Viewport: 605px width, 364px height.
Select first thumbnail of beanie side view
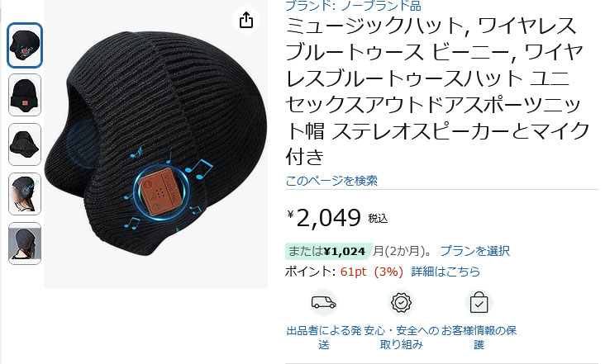25,45
